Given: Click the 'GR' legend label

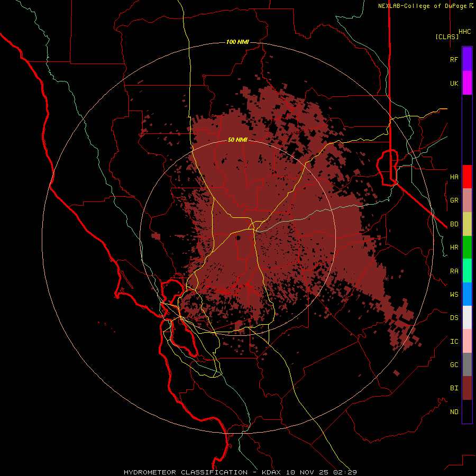Looking at the screenshot, I should (x=454, y=200).
